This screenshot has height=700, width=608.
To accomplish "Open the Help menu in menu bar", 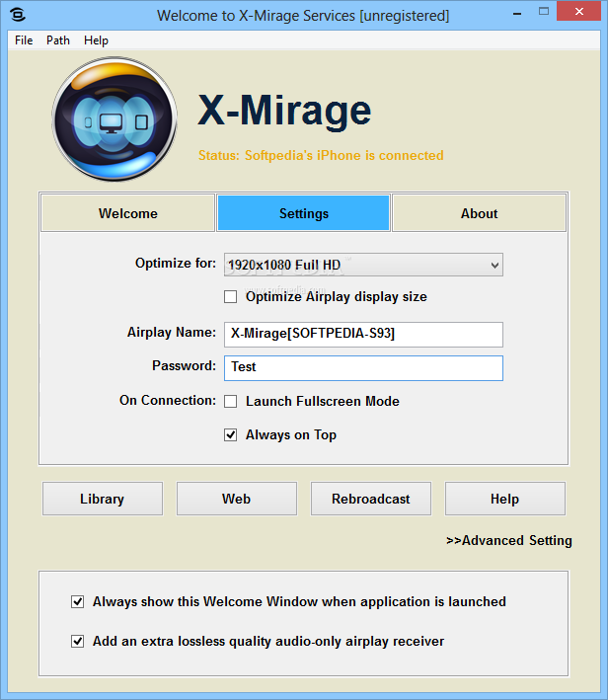I will pyautogui.click(x=96, y=40).
